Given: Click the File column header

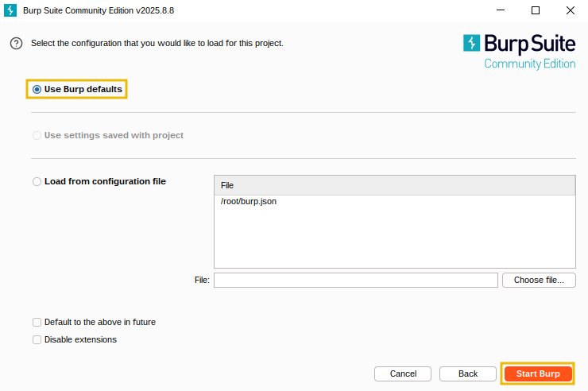Looking at the screenshot, I should (x=394, y=185).
